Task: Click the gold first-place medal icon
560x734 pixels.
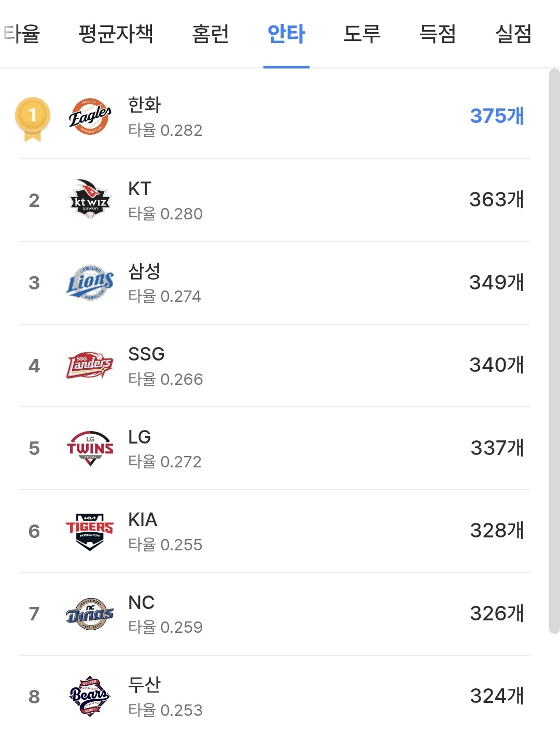Action: point(33,119)
